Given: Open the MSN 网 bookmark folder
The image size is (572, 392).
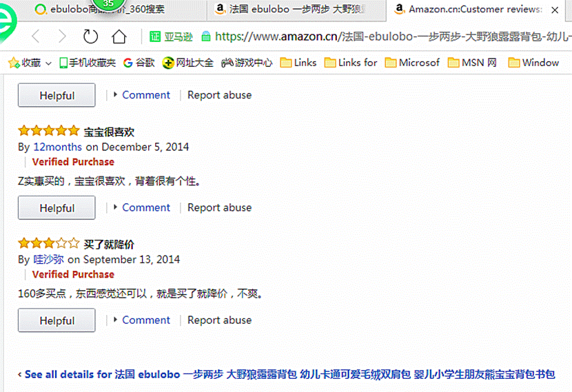Looking at the screenshot, I should coord(472,63).
